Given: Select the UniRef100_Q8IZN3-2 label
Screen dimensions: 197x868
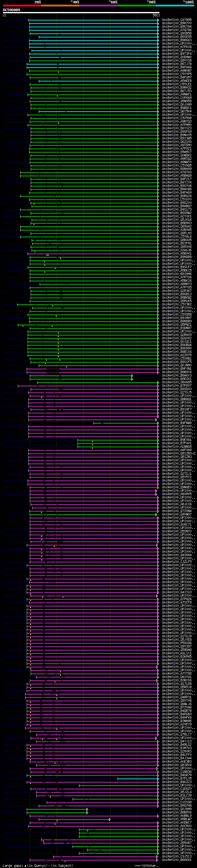Looking at the screenshot, I should click(179, 454).
